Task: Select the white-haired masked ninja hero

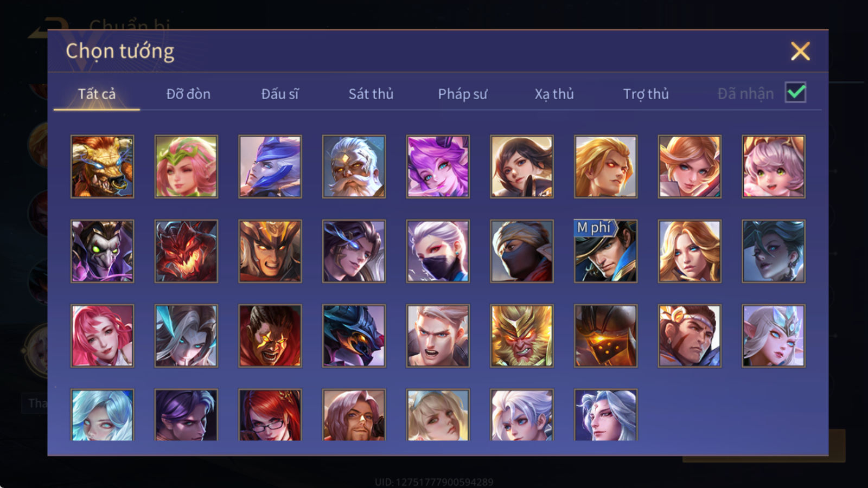Action: pos(438,251)
